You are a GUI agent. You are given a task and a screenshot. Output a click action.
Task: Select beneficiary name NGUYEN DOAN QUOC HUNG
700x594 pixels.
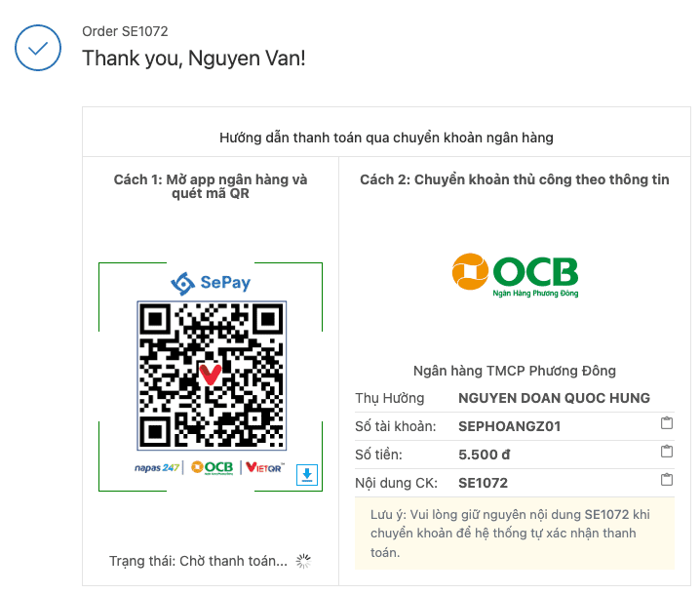click(x=554, y=398)
